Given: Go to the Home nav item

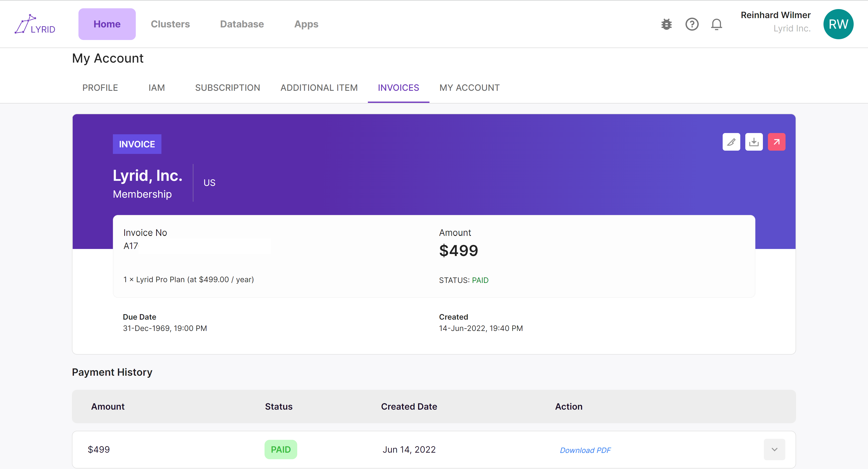Looking at the screenshot, I should 107,24.
